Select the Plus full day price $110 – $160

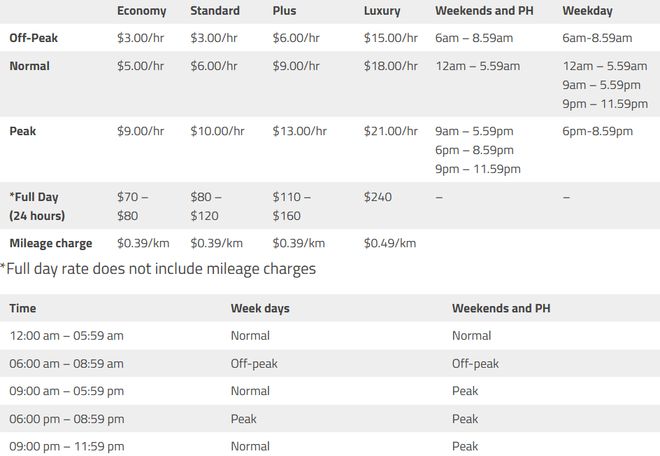(291, 206)
